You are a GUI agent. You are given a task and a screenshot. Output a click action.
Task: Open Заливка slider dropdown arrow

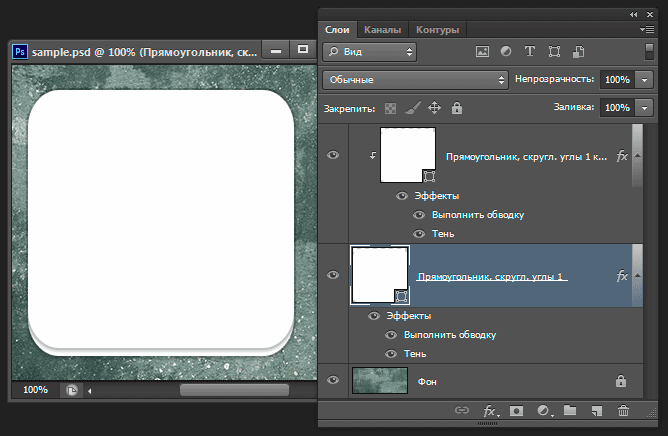point(644,108)
